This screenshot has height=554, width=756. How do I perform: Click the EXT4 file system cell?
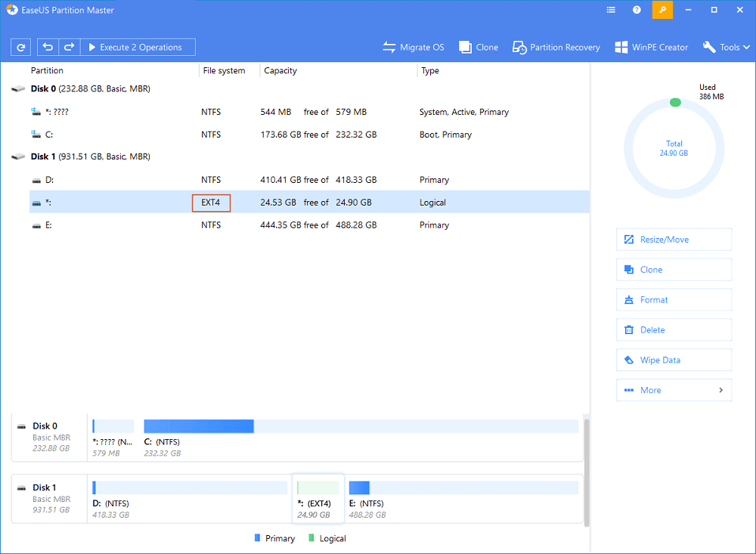tap(211, 203)
